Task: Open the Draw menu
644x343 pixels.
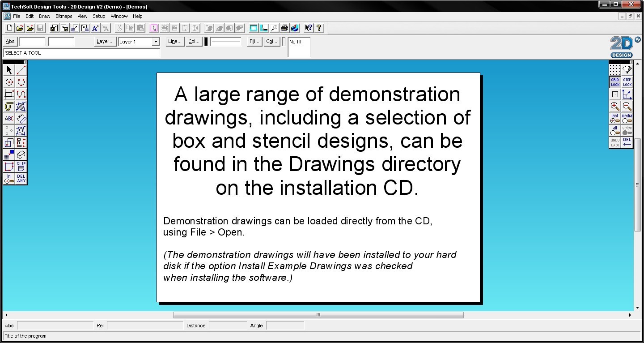Action: [x=44, y=16]
